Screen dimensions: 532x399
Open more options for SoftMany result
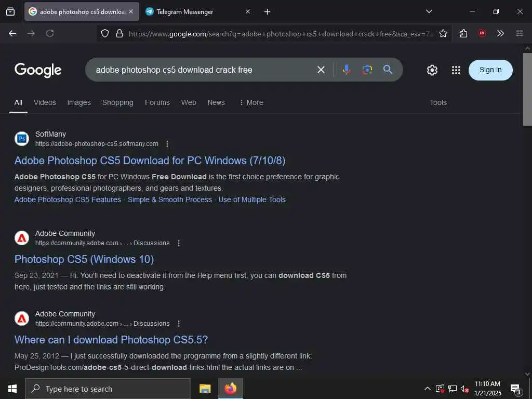(167, 144)
